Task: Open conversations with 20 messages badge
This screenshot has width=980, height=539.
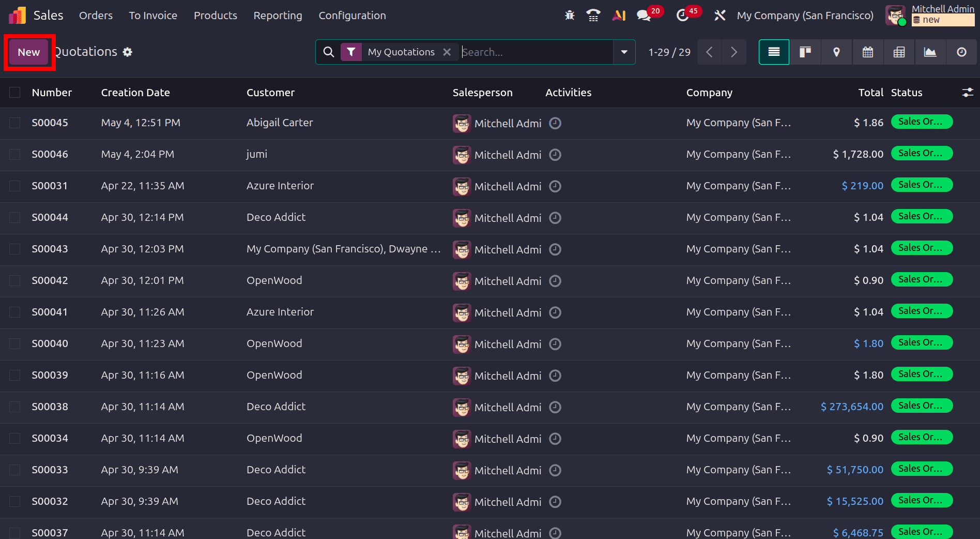Action: click(x=644, y=16)
